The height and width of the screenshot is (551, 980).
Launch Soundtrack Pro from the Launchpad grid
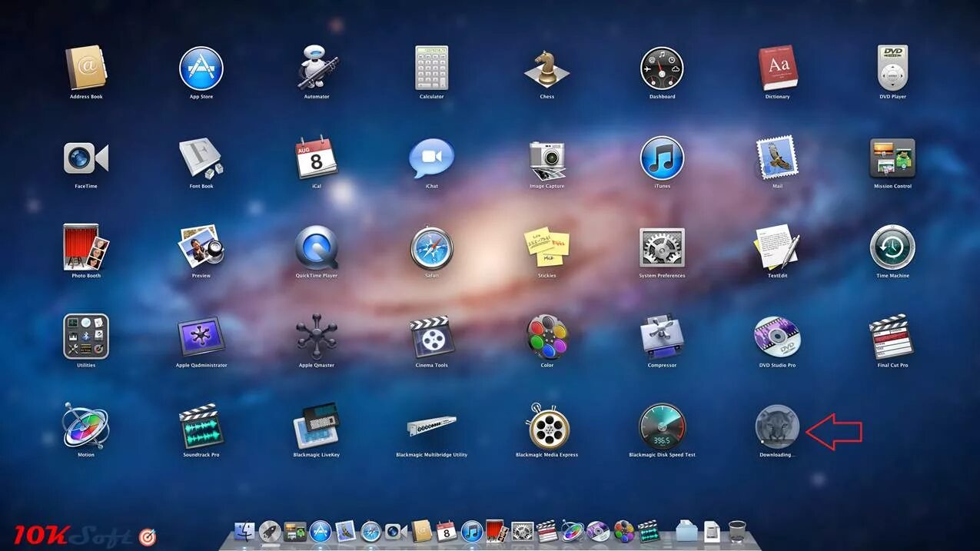point(201,426)
